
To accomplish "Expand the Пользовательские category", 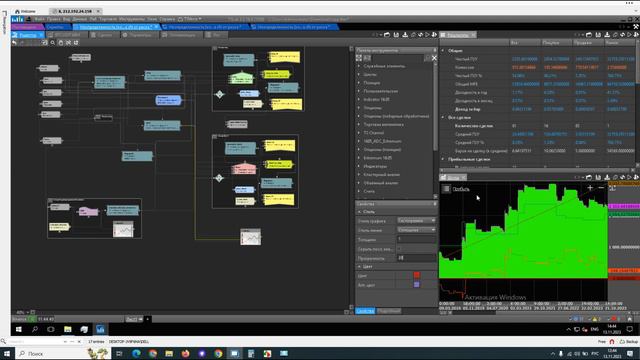I will [359, 91].
